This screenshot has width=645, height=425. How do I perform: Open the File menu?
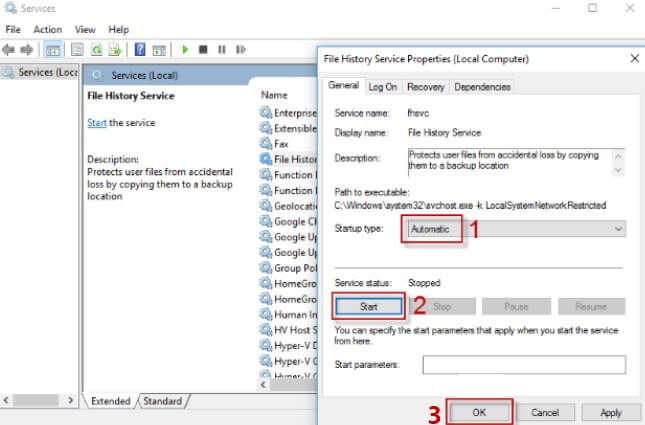tap(13, 30)
